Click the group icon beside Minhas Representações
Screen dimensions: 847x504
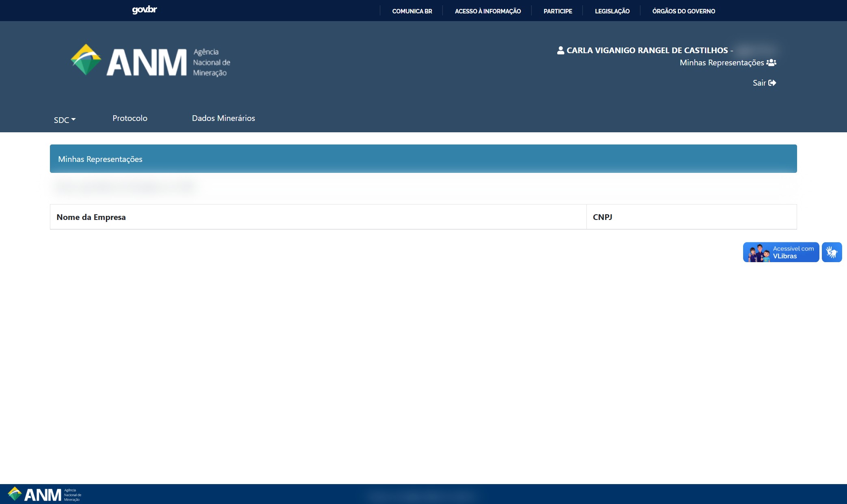click(772, 62)
